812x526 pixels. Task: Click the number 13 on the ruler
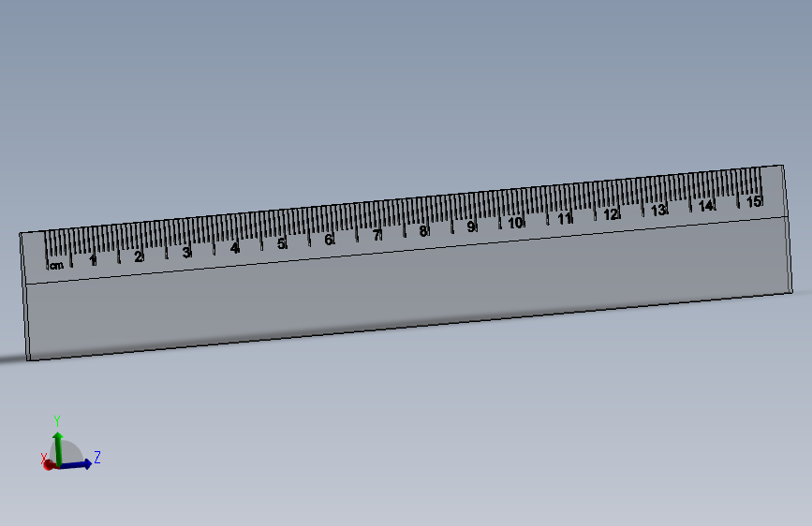click(658, 211)
